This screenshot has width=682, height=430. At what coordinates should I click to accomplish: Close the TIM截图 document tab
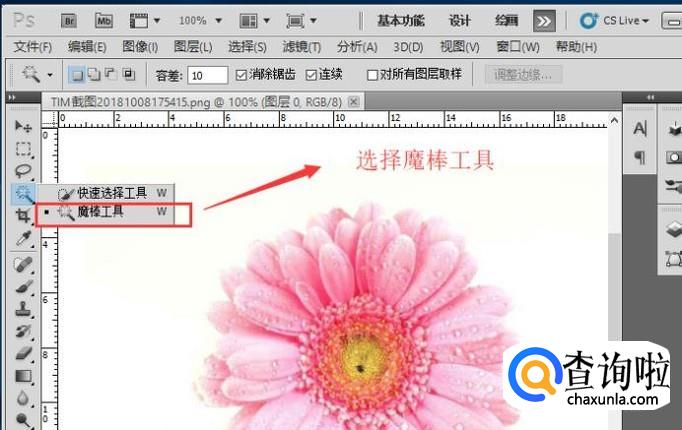(x=354, y=102)
